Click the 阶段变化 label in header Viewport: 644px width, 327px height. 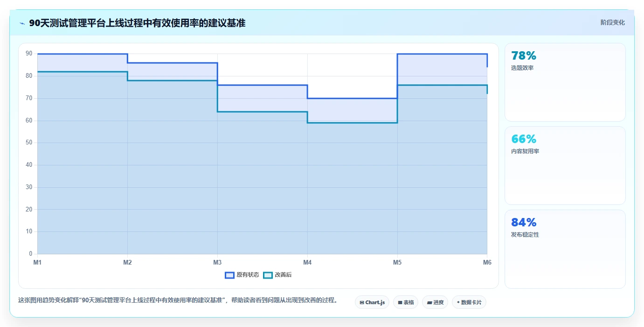coord(612,22)
